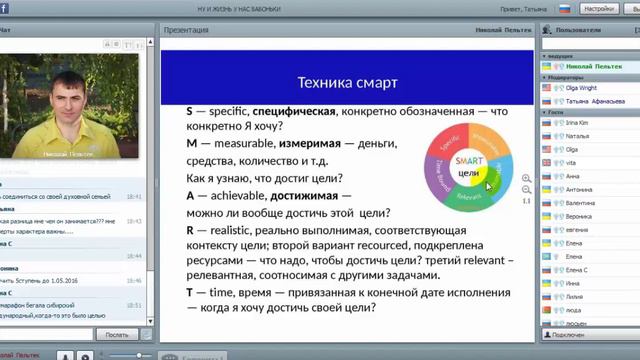Click the smaller text size icon in chat
This screenshot has height=360, width=640.
click(x=138, y=45)
